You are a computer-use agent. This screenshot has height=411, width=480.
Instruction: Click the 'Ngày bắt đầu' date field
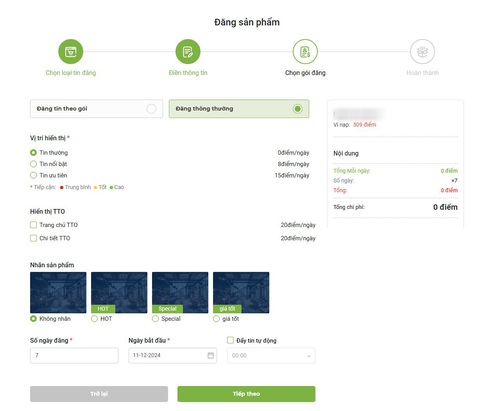tap(173, 356)
